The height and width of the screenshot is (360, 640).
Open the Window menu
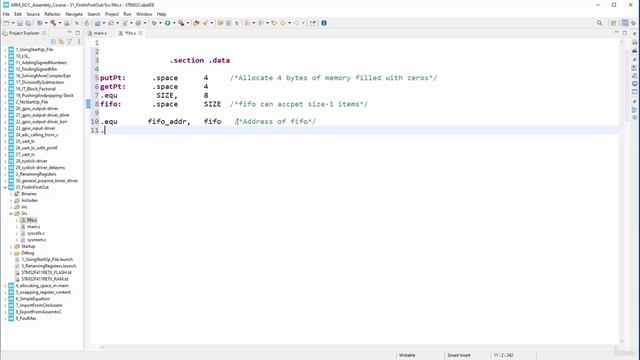click(x=144, y=14)
